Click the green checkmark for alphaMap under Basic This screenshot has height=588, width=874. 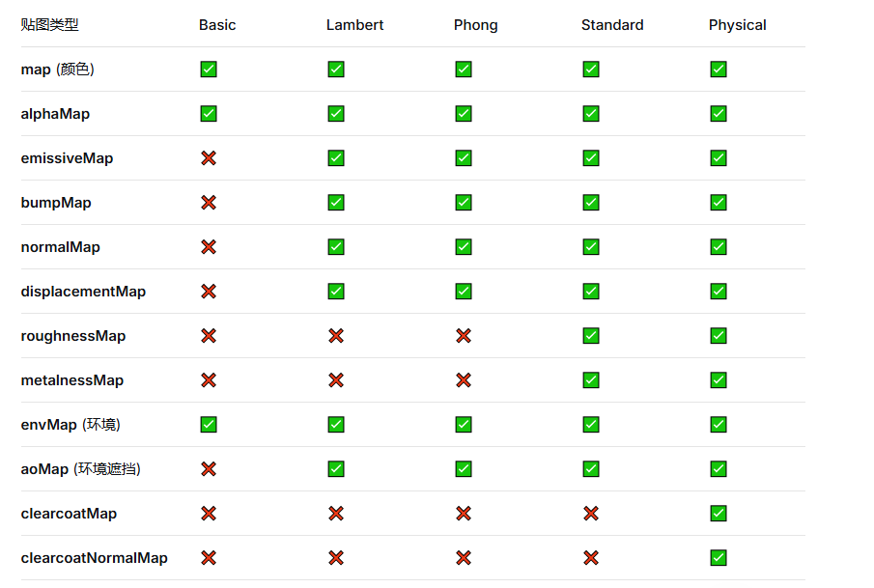[x=209, y=114]
